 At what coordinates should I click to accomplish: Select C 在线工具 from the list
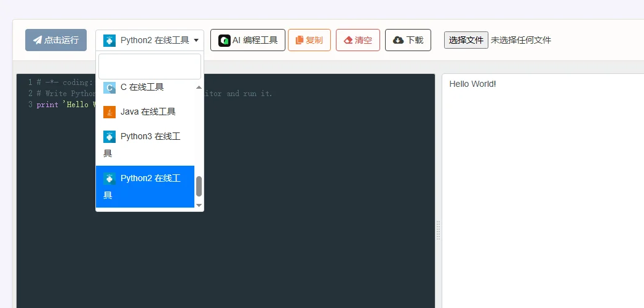coord(145,87)
